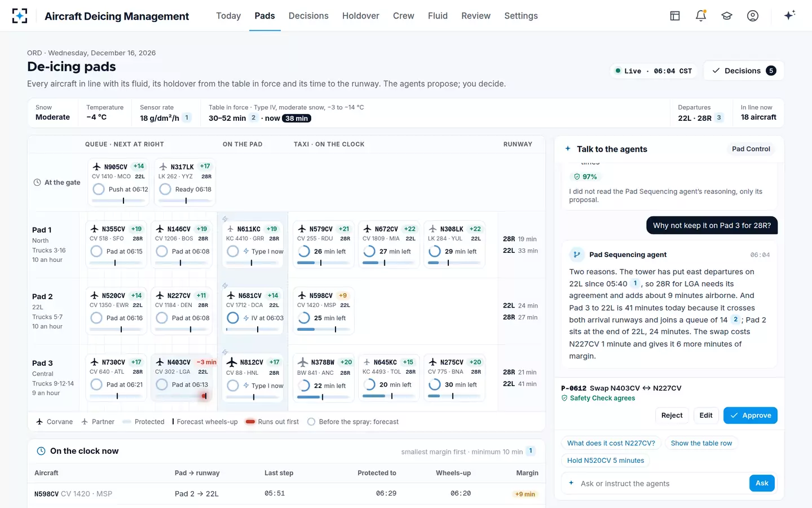This screenshot has height=508, width=812.
Task: Click the Pad Control badge
Action: [751, 149]
